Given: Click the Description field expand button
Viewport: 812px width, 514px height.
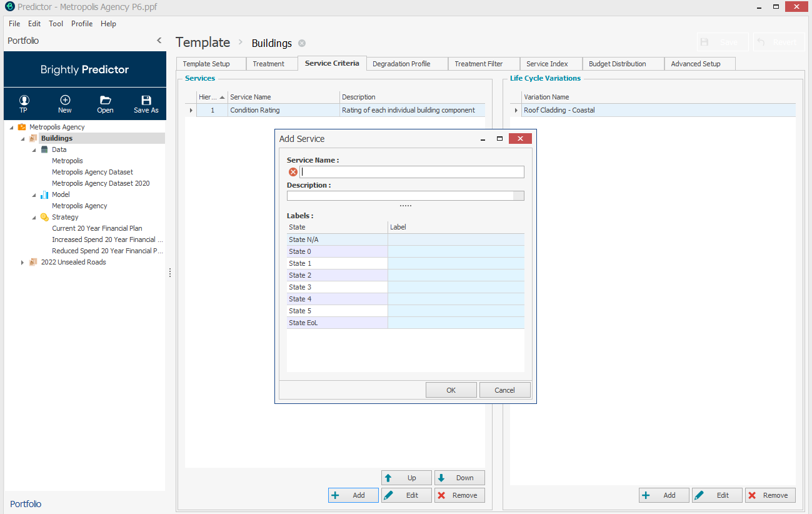Looking at the screenshot, I should coord(518,196).
